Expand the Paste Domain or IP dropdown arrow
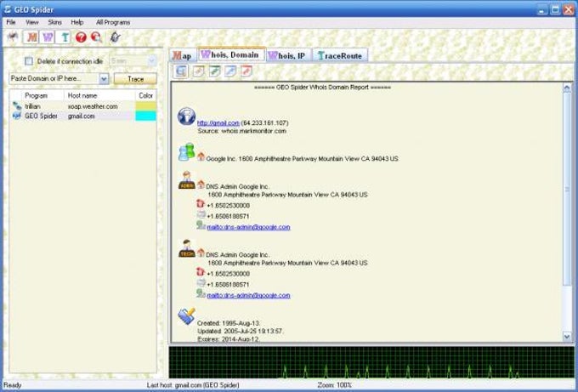The width and height of the screenshot is (578, 392). coord(104,78)
